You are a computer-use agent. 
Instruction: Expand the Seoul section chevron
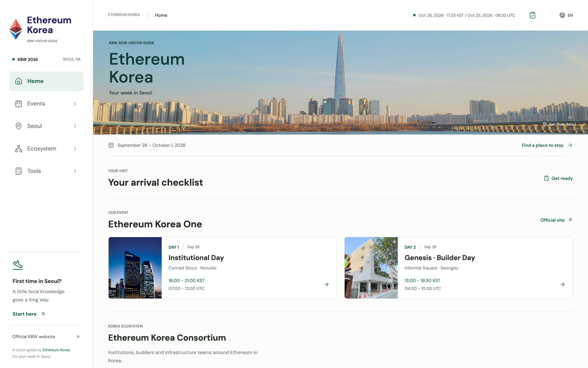coord(75,126)
